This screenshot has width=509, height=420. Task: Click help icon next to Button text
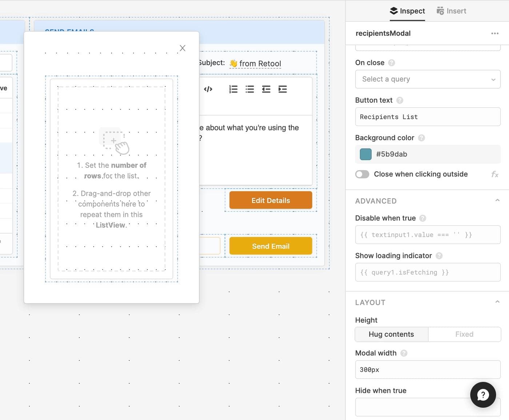pyautogui.click(x=400, y=100)
